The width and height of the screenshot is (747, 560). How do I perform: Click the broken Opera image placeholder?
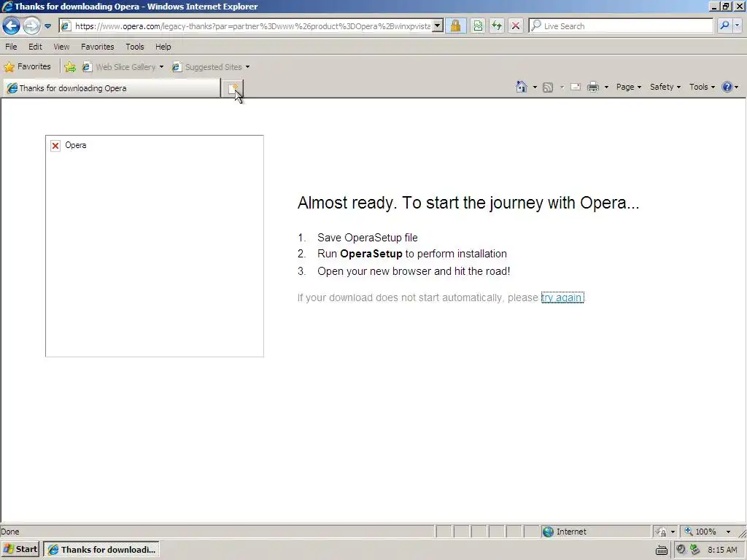[155, 246]
